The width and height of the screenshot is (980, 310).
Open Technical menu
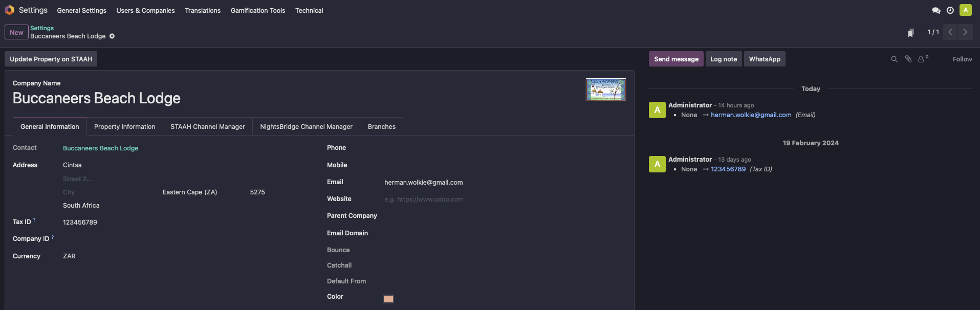[309, 10]
